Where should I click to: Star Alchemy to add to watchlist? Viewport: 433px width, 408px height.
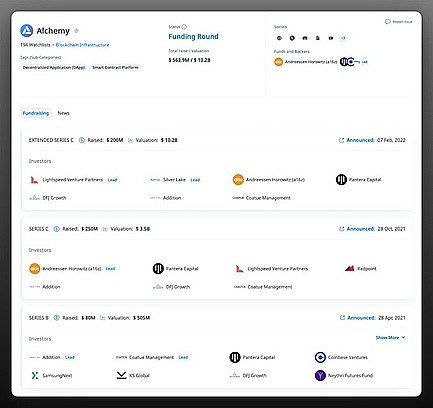(x=76, y=31)
